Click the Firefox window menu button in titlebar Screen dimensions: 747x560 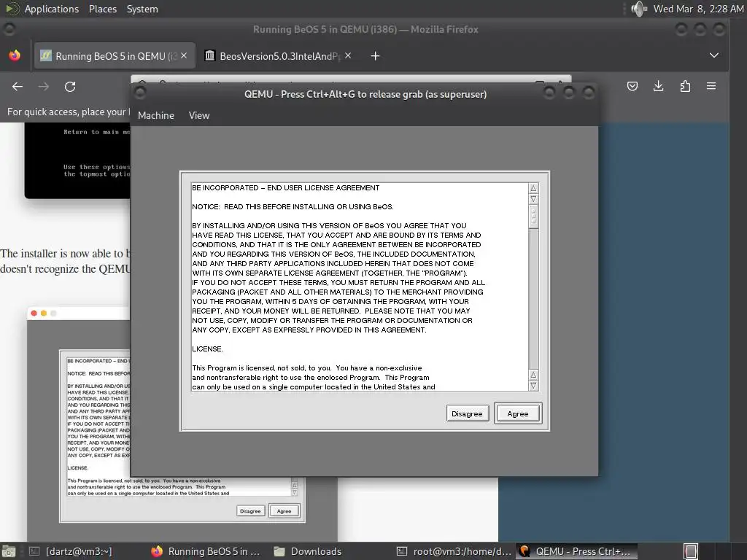pos(9,29)
